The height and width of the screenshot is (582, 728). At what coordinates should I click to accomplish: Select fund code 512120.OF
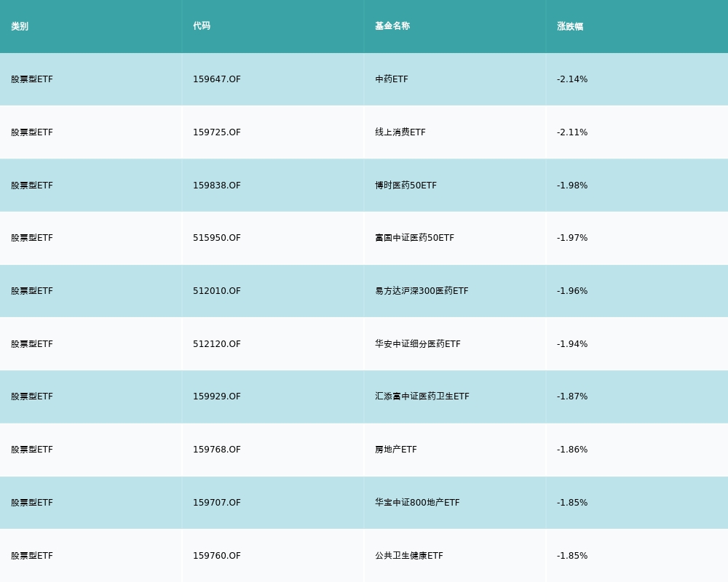point(217,344)
